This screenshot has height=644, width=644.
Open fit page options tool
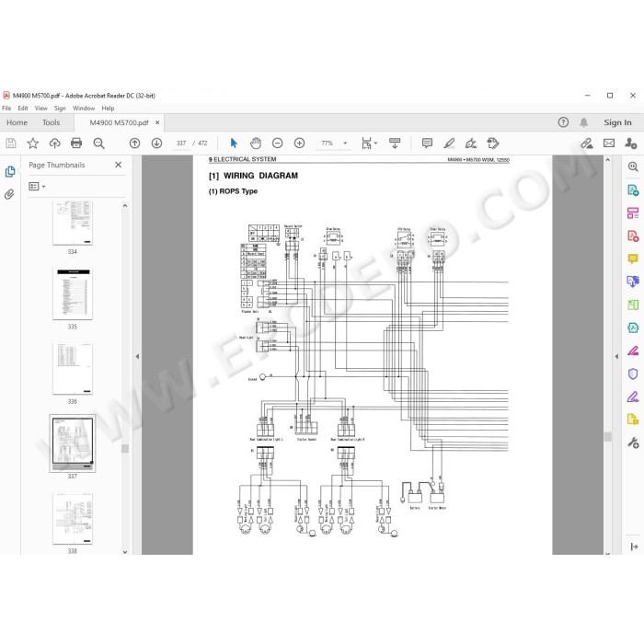pyautogui.click(x=369, y=144)
